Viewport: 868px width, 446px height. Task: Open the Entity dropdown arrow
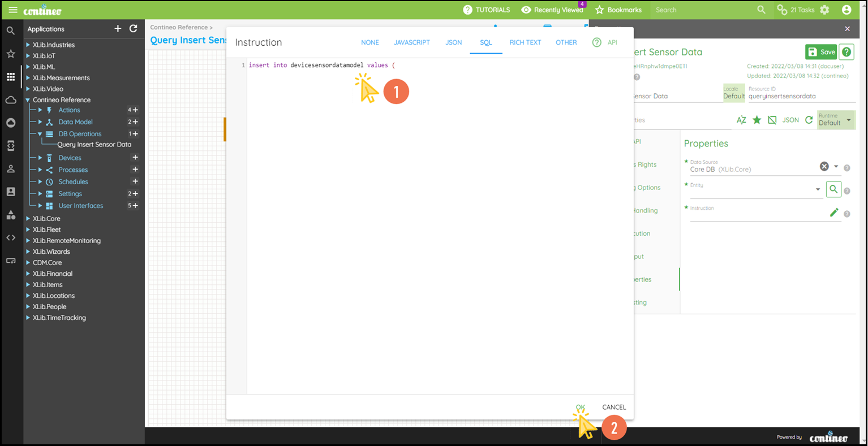(x=818, y=189)
